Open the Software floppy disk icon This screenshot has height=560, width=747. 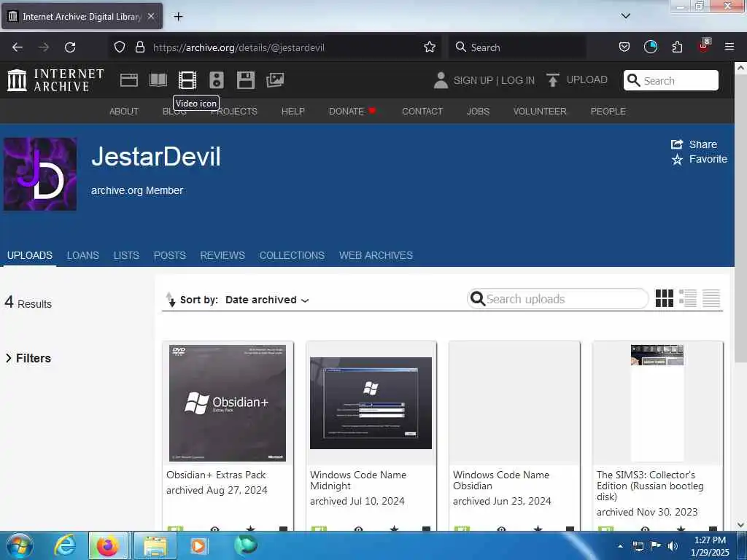point(246,80)
